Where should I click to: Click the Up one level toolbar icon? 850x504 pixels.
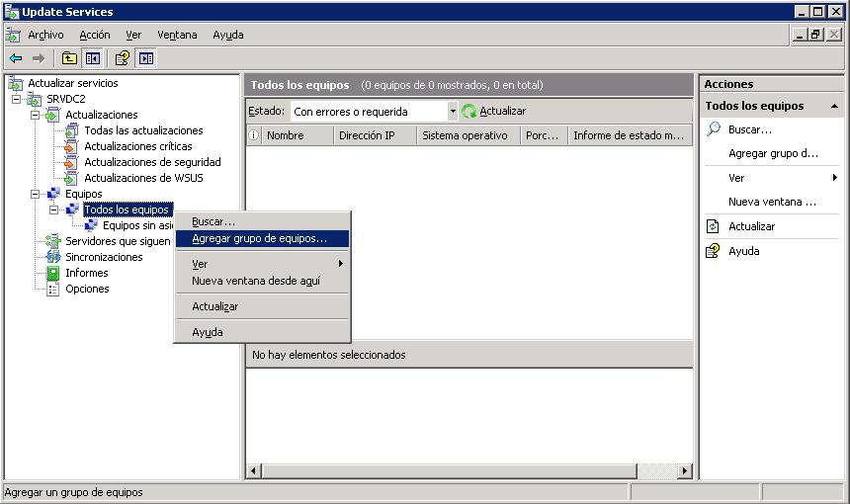[x=69, y=58]
